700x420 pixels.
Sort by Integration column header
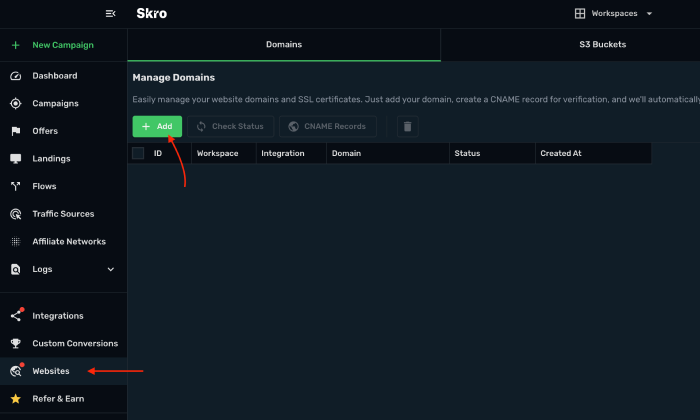coord(283,154)
